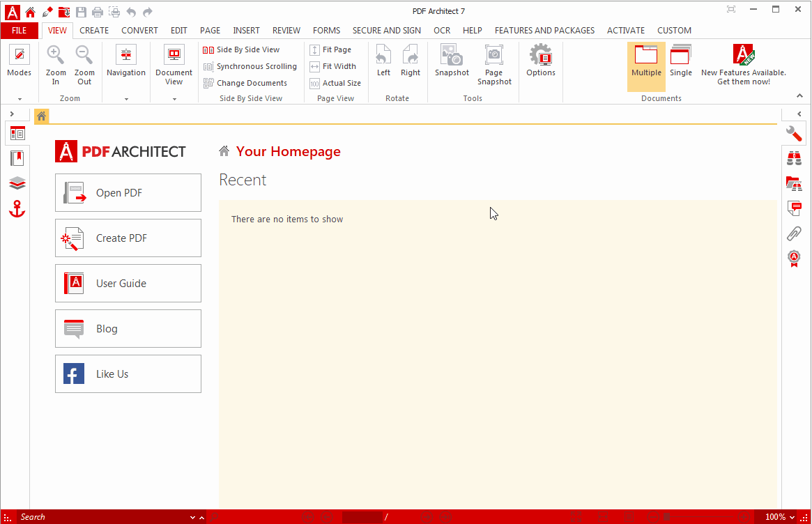
Task: Select Actual Size view
Action: 335,83
